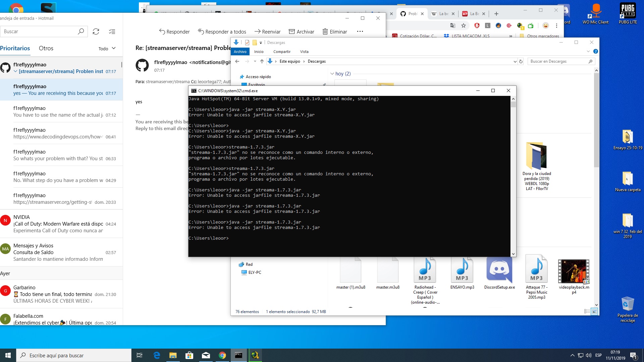Navigate up one folder with the up-arrow icon
The width and height of the screenshot is (644, 362).
(262, 61)
